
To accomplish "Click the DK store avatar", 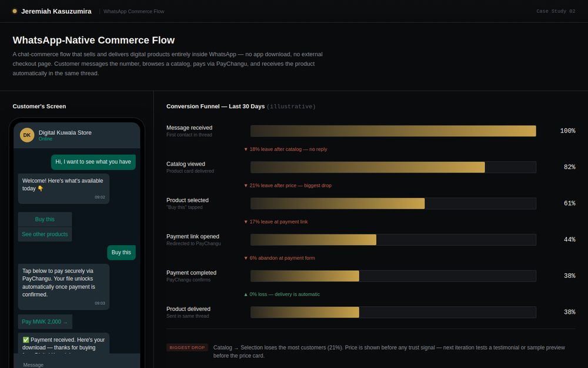I will tap(27, 135).
